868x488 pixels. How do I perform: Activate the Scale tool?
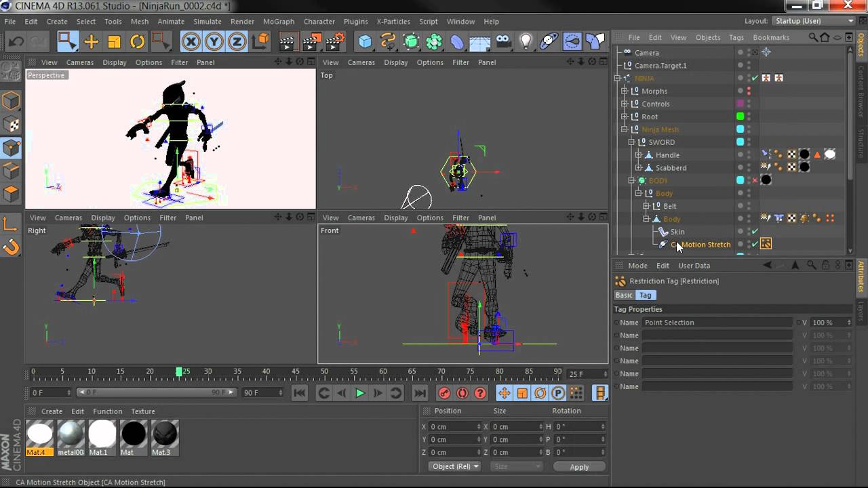(115, 42)
